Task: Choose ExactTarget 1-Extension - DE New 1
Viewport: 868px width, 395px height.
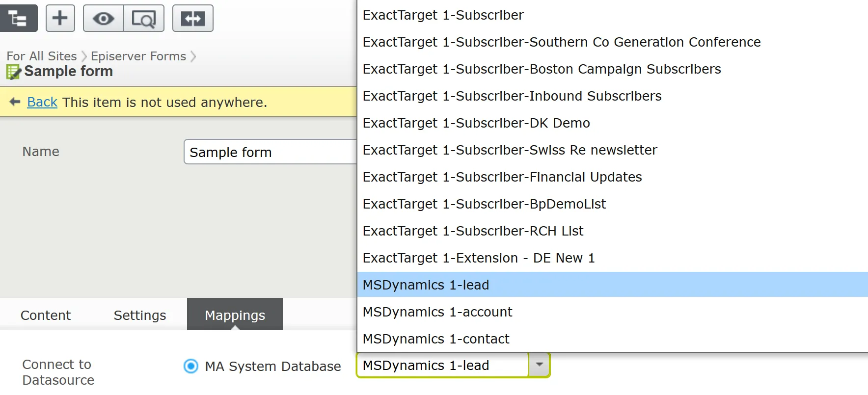Action: pos(612,258)
